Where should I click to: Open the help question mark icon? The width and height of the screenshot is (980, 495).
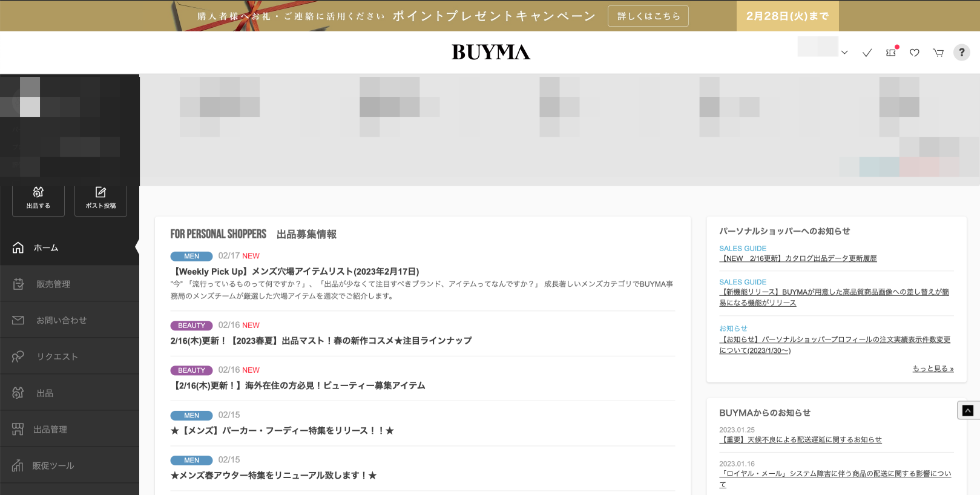pos(962,52)
